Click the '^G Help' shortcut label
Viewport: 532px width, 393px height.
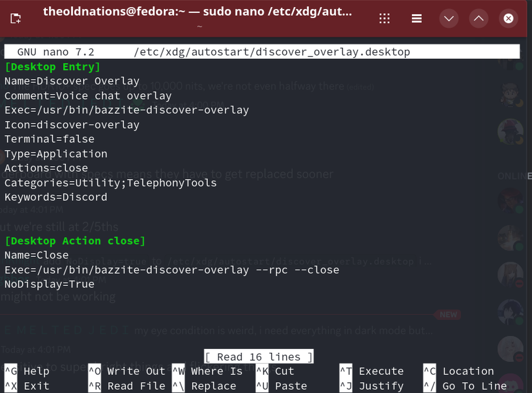27,371
